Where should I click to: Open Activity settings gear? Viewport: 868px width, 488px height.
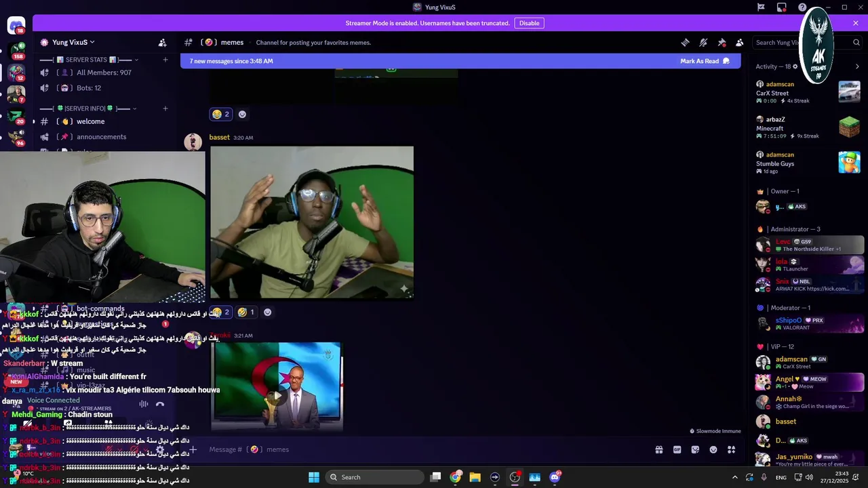tap(795, 66)
